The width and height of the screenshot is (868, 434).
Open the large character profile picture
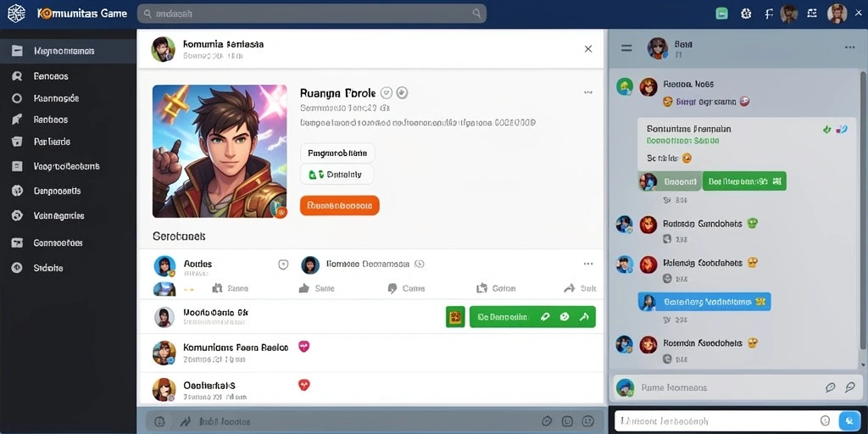220,151
